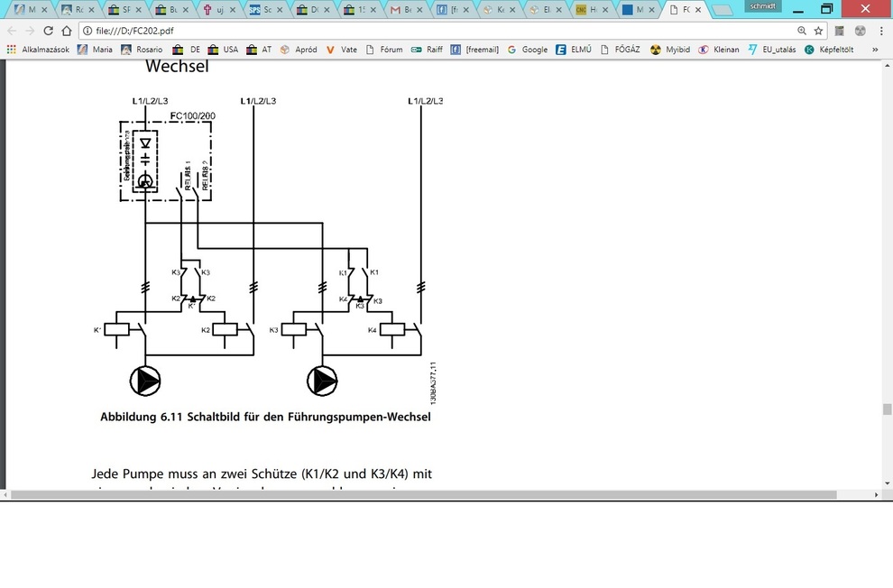
Task: Open the Chrome three-dot menu
Action: (881, 31)
